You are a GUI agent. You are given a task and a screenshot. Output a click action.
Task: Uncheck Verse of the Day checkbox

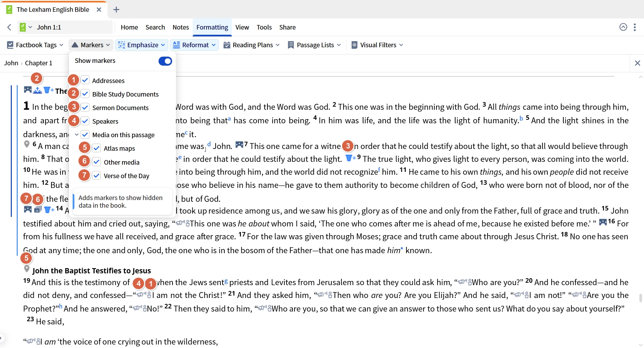97,175
